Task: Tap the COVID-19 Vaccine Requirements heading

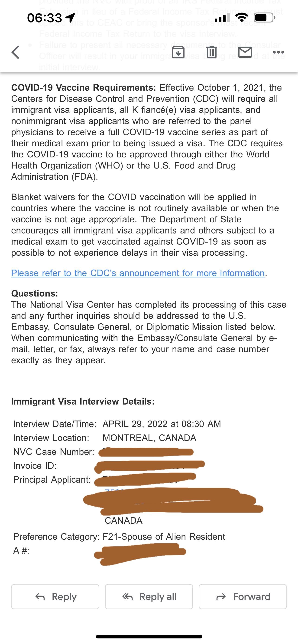Action: click(84, 87)
